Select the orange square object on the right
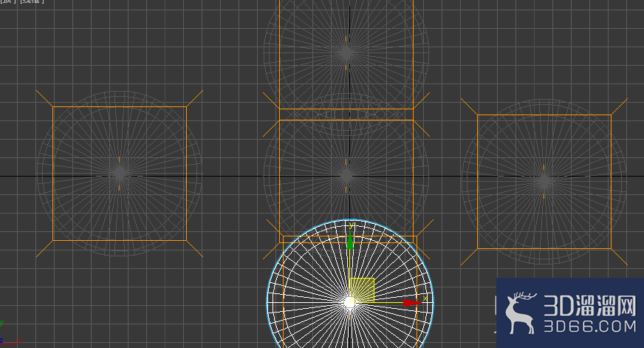The height and width of the screenshot is (348, 644). 544,182
